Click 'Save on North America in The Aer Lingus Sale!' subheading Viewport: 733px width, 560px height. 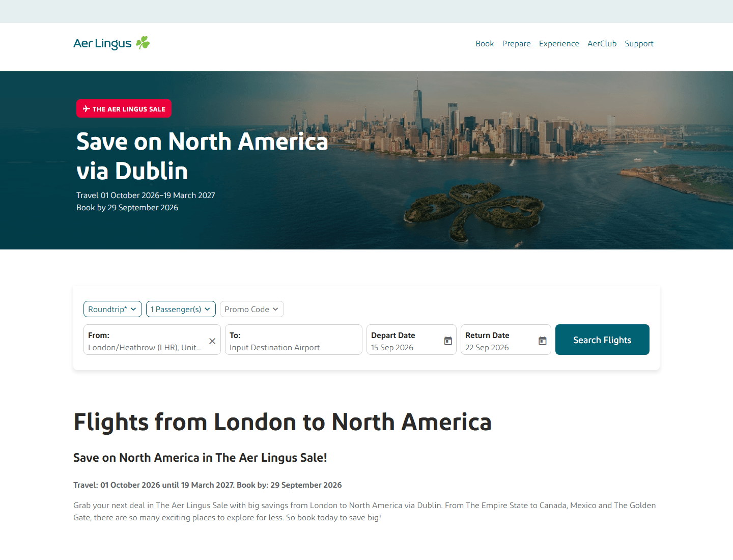pyautogui.click(x=200, y=458)
